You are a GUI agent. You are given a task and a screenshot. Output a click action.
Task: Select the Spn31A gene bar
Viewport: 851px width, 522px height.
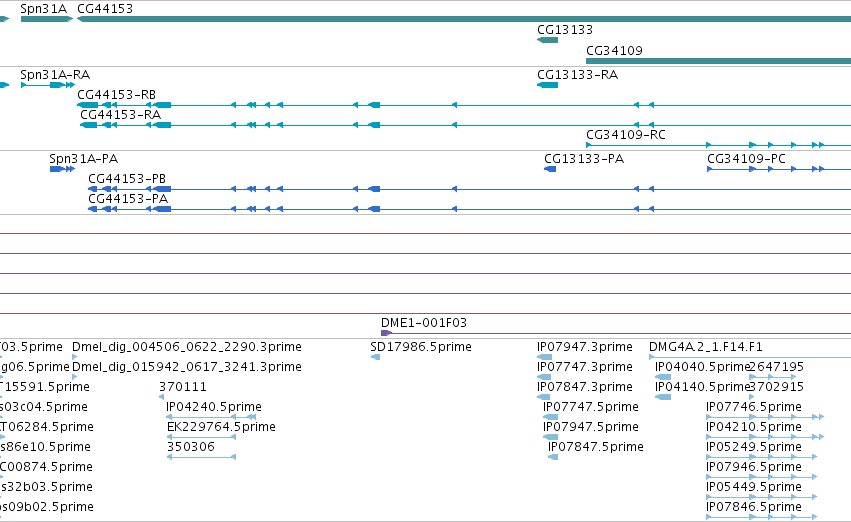point(47,19)
